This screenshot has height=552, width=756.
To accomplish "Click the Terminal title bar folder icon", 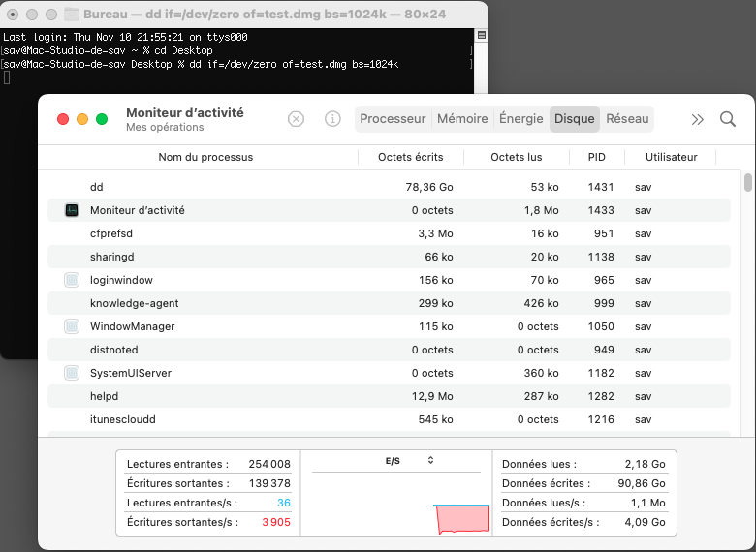I will click(73, 15).
